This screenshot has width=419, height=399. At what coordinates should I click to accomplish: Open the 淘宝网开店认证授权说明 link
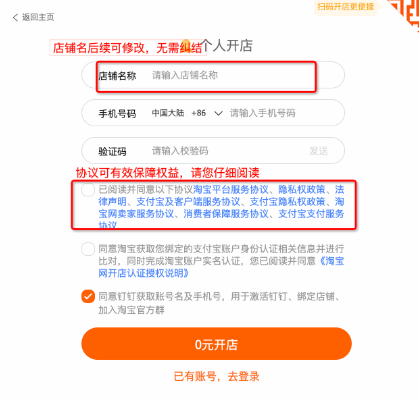point(221,267)
